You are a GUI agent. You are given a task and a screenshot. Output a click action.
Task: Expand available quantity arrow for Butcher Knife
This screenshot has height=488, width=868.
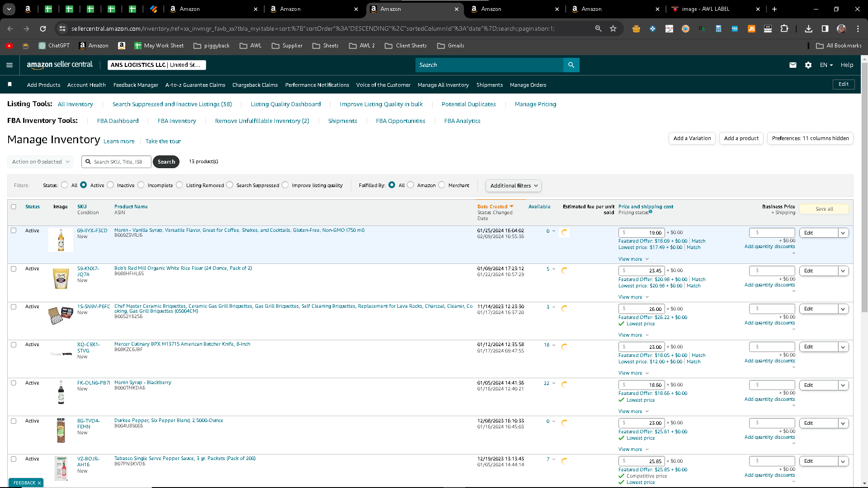[x=554, y=345]
